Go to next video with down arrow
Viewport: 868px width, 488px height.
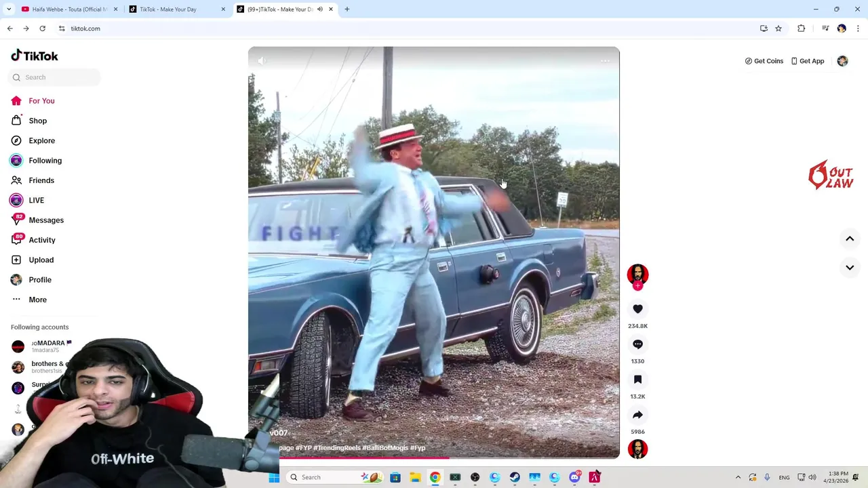850,268
